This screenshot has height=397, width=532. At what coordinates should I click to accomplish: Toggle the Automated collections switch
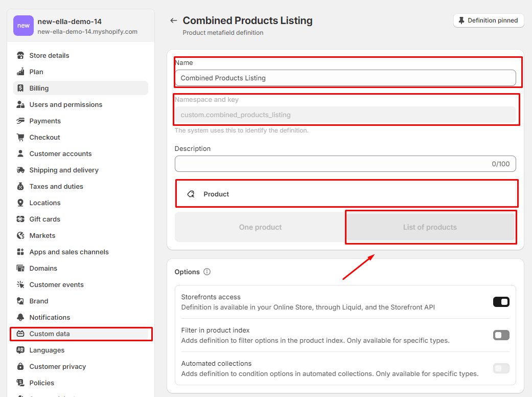[501, 368]
